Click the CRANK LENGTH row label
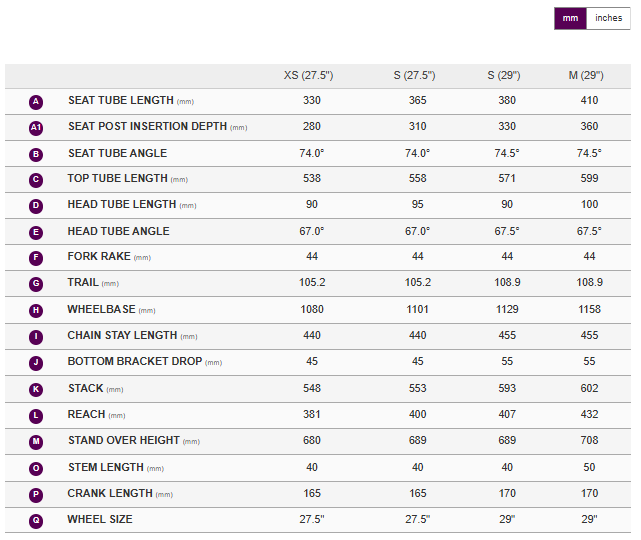Image resolution: width=641 pixels, height=540 pixels. click(x=110, y=494)
